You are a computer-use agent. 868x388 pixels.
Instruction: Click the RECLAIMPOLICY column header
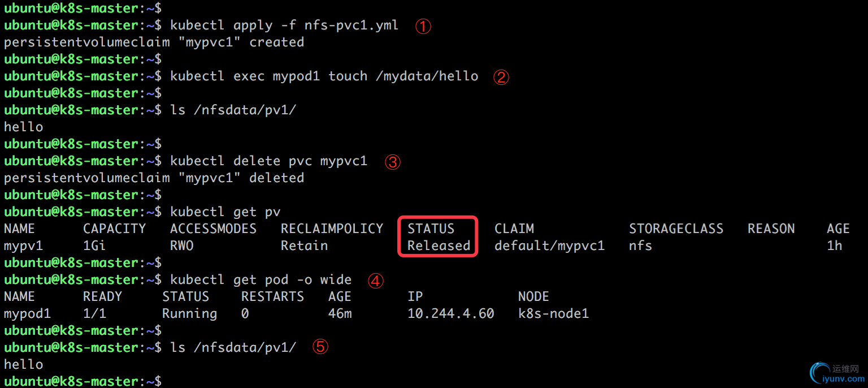[332, 229]
